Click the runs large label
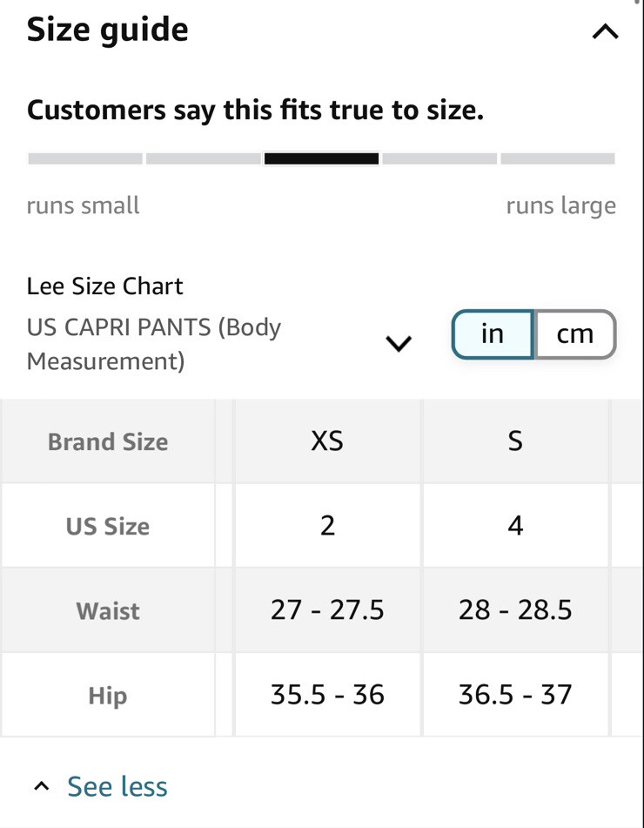The width and height of the screenshot is (644, 828). click(x=560, y=205)
